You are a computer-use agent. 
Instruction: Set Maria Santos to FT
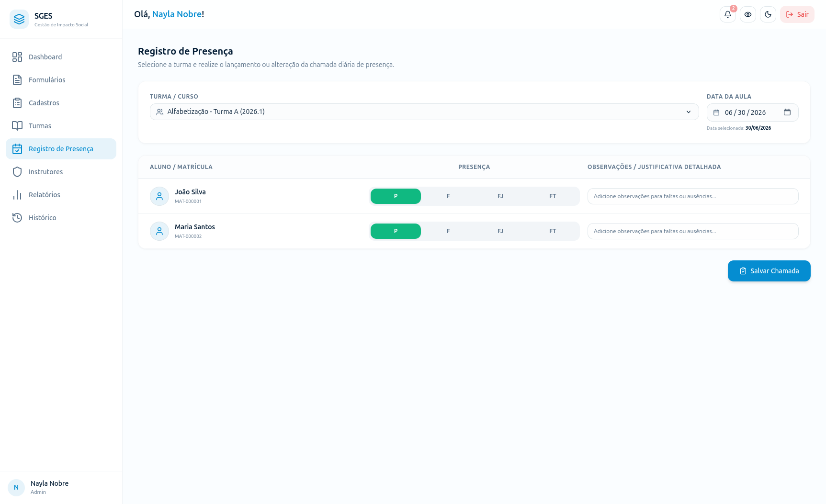pos(553,231)
